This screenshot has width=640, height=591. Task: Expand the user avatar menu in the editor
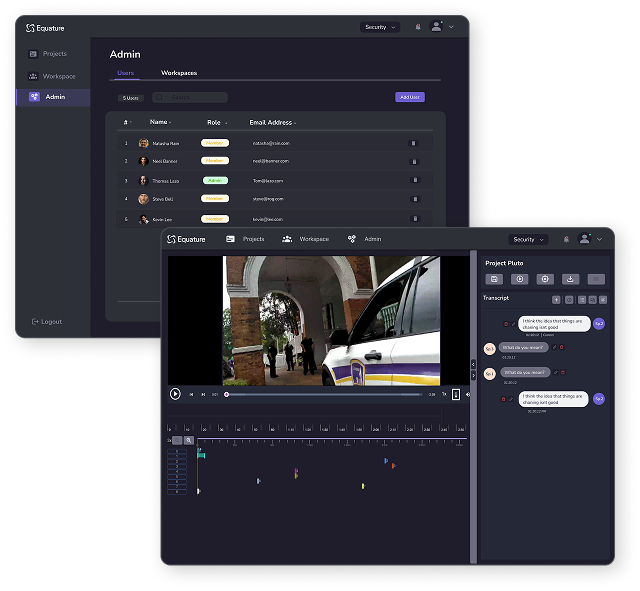[x=600, y=239]
